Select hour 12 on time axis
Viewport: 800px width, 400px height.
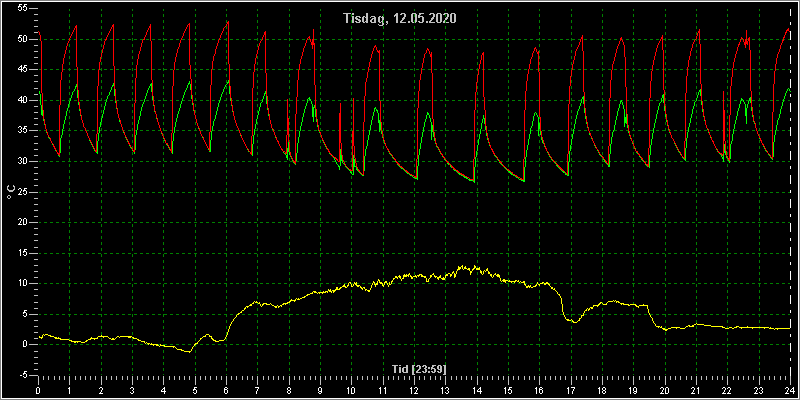(x=414, y=390)
